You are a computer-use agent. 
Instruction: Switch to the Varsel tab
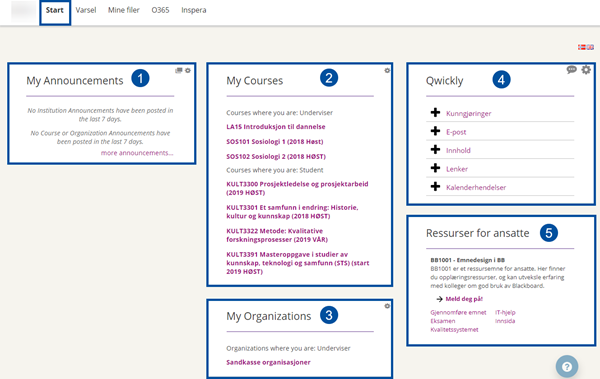tap(86, 10)
